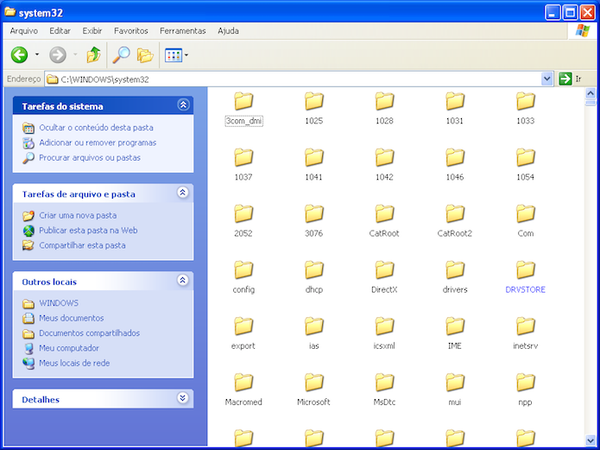Select the export folder icon

pyautogui.click(x=243, y=326)
